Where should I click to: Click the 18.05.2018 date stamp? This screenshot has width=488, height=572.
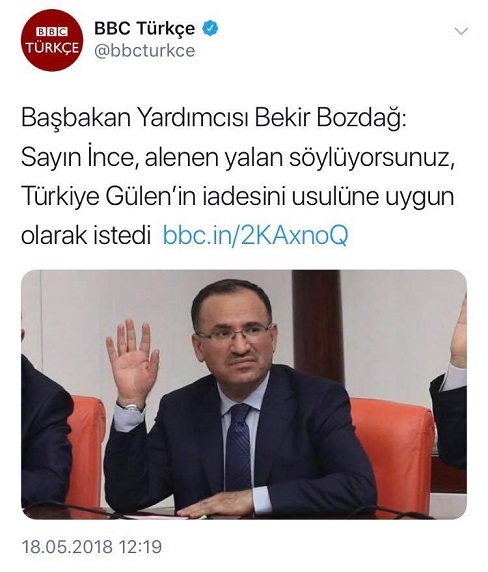point(67,547)
